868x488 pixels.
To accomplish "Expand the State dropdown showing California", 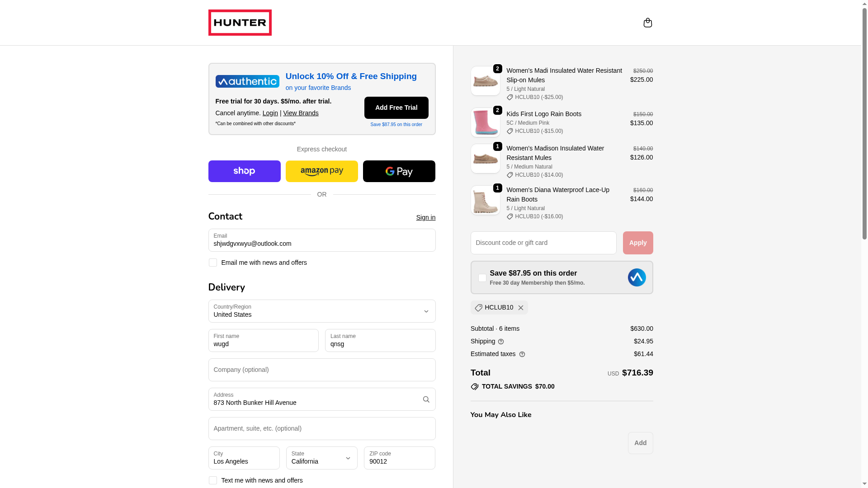I will pyautogui.click(x=321, y=458).
